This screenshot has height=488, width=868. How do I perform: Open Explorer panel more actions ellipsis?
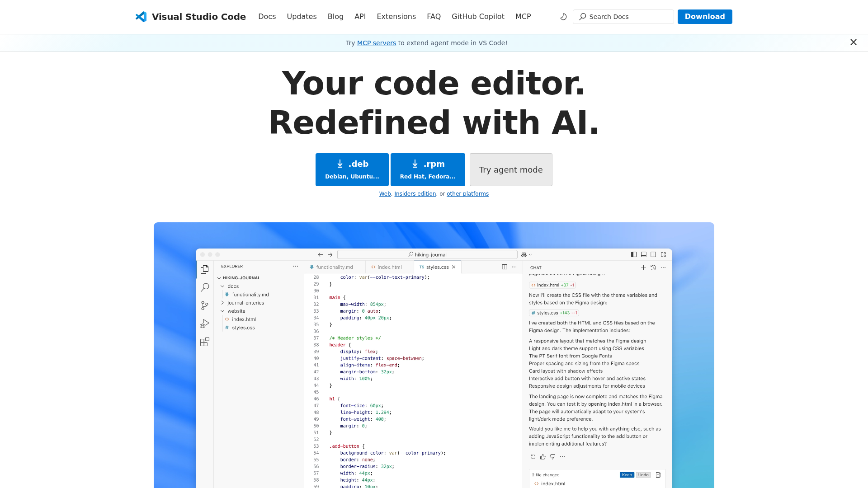tap(296, 266)
